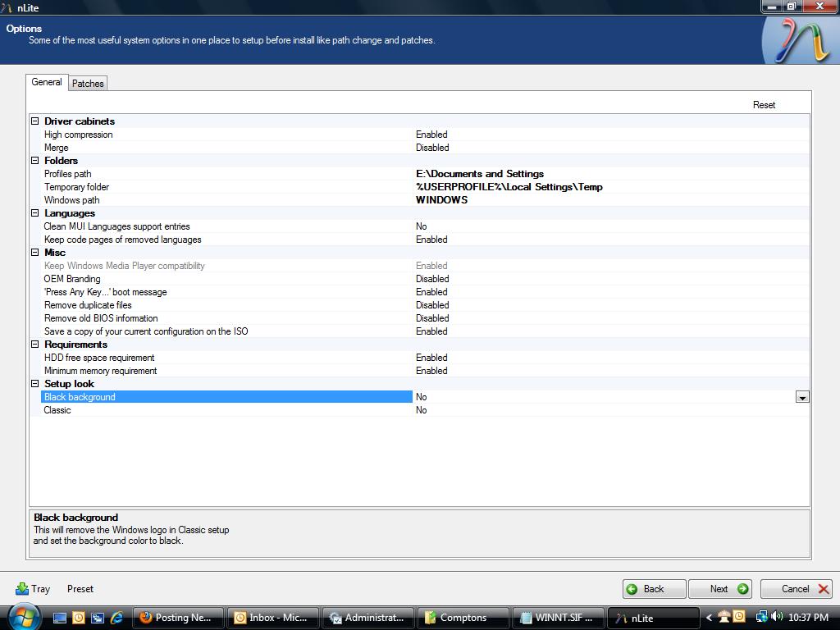Click the Disabled value for Merge

tap(432, 148)
